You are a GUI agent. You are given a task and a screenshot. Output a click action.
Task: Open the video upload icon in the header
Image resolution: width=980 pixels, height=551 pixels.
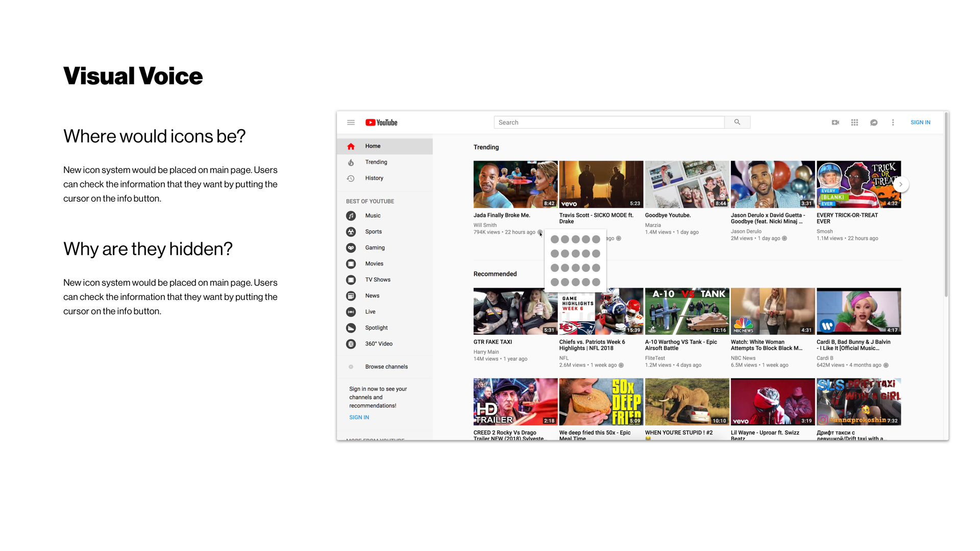click(835, 122)
